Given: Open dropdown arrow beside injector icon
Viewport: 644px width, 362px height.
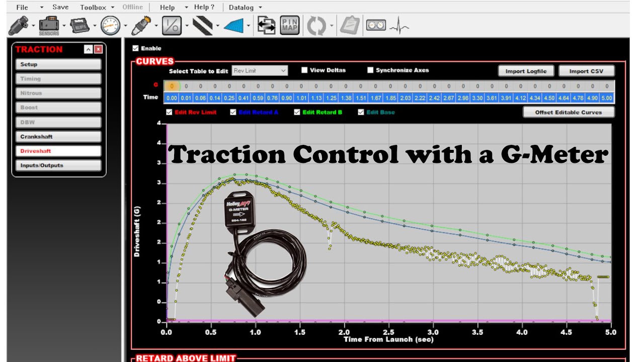Looking at the screenshot, I should (33, 26).
